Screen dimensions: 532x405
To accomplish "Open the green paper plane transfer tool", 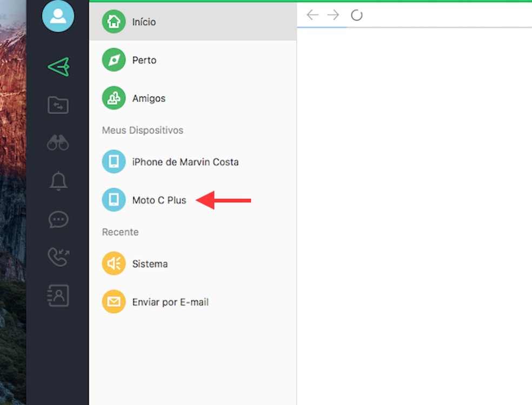I will point(58,66).
